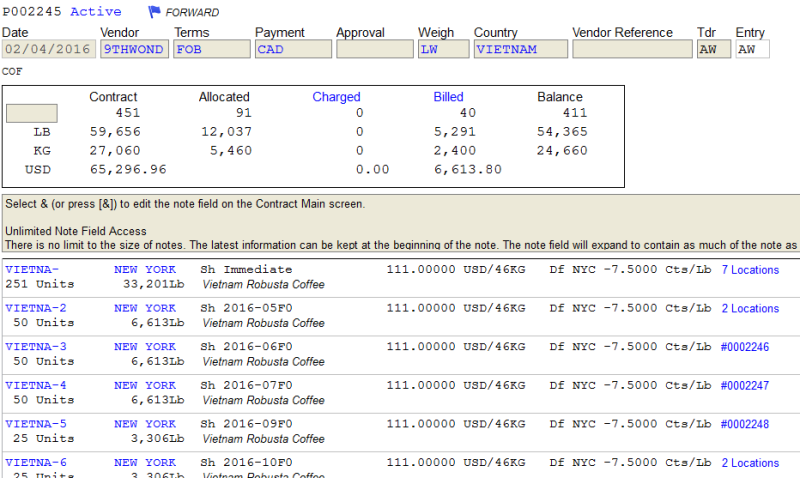Open the #0002247 reference link
Viewport: 800px width, 478px height.
[x=744, y=386]
